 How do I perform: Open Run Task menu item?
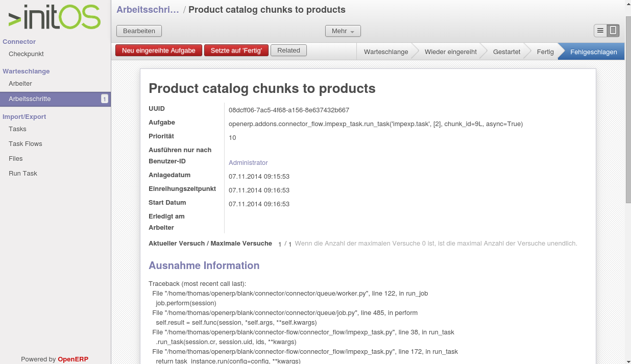(x=23, y=174)
